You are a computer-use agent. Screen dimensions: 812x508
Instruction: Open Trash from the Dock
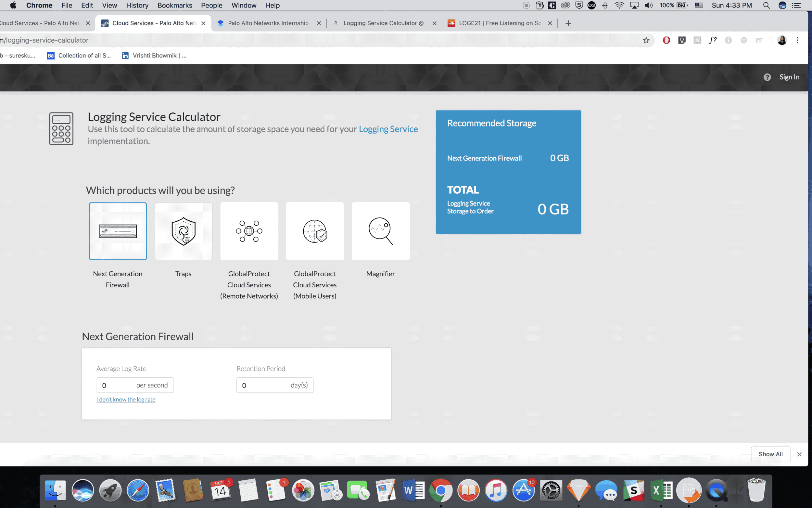[756, 490]
